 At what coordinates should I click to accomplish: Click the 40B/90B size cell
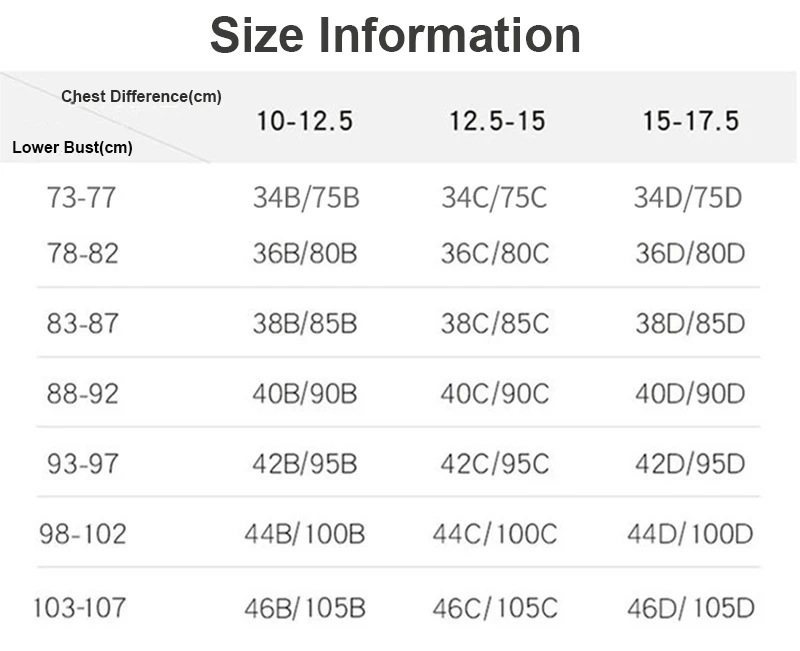[x=305, y=394]
